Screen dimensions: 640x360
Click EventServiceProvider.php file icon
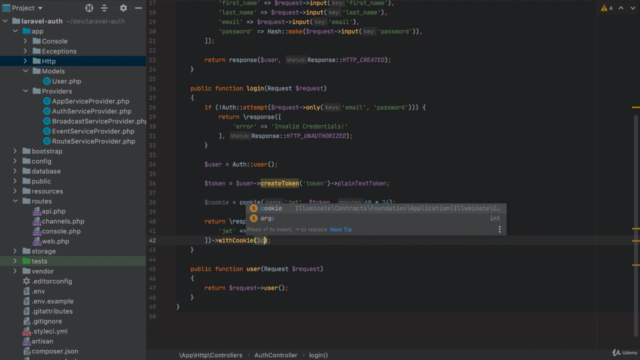coord(47,131)
